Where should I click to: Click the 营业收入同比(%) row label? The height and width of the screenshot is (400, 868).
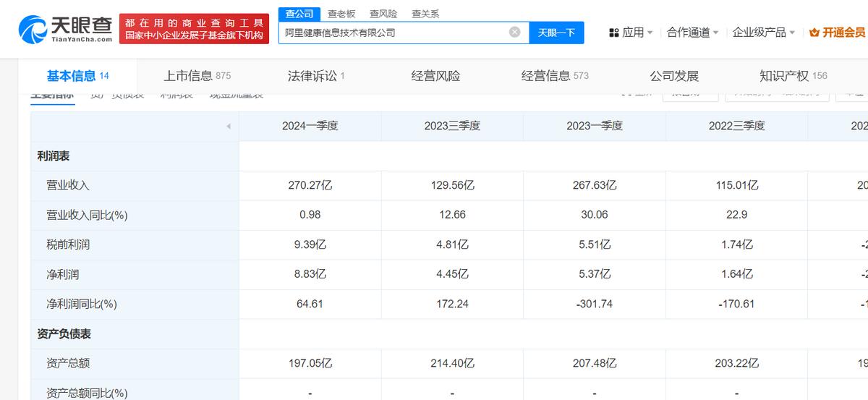tap(87, 215)
